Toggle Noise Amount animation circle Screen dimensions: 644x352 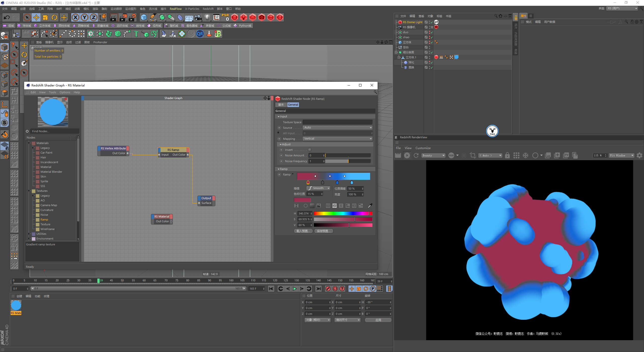(281, 155)
